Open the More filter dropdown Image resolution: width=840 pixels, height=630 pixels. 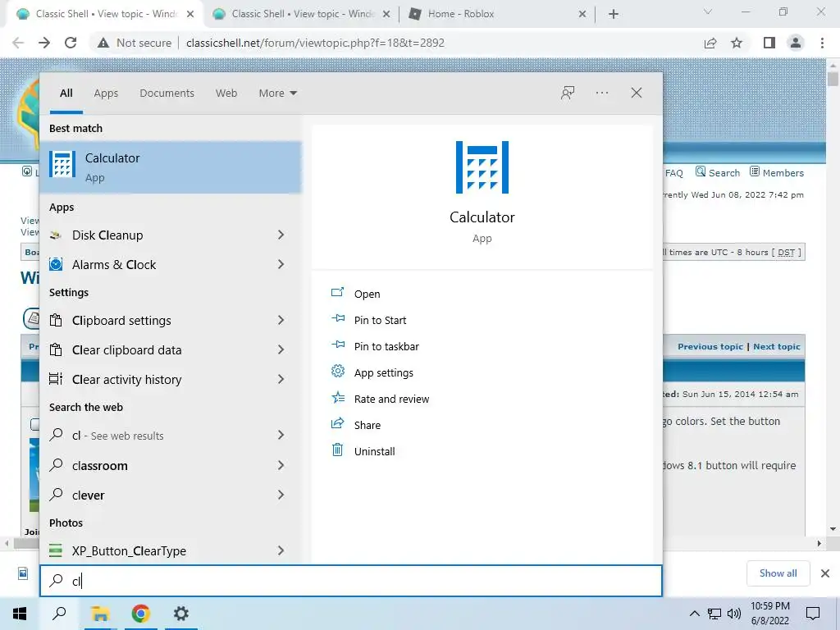click(277, 94)
